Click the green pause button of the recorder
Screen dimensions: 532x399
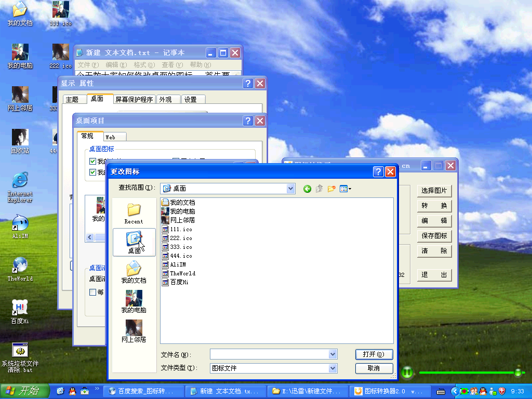[407, 373]
